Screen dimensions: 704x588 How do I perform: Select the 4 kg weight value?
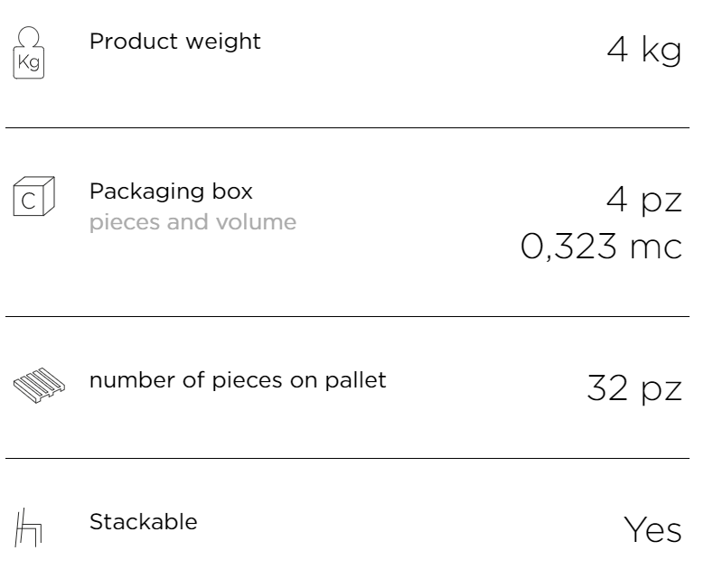coord(644,50)
